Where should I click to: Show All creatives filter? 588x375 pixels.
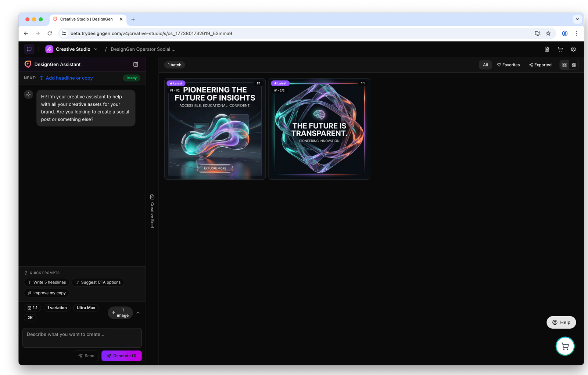485,65
